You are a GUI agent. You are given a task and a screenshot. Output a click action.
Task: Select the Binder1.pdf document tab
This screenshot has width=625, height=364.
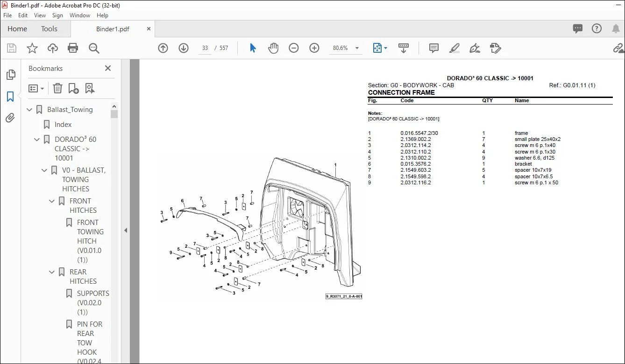point(113,29)
